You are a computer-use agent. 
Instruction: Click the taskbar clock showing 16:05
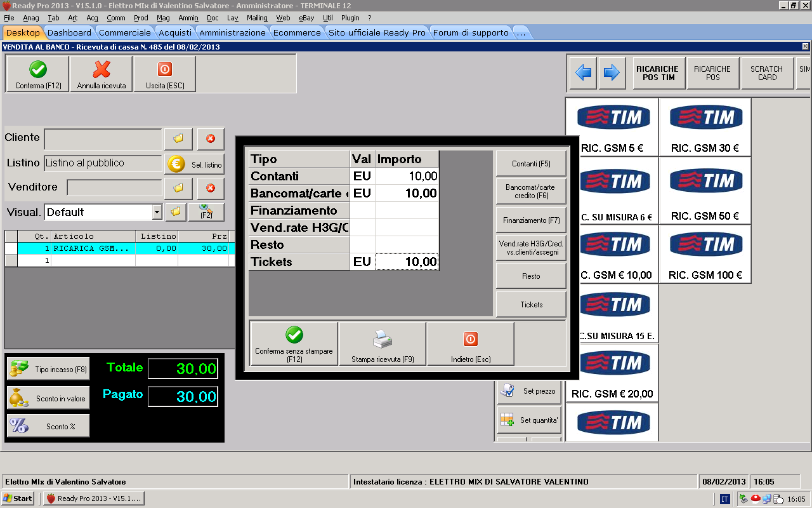[x=796, y=499]
